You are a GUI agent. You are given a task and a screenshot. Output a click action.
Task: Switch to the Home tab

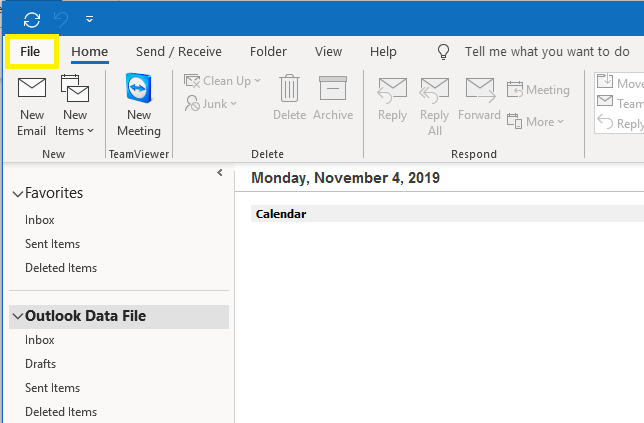(x=90, y=52)
